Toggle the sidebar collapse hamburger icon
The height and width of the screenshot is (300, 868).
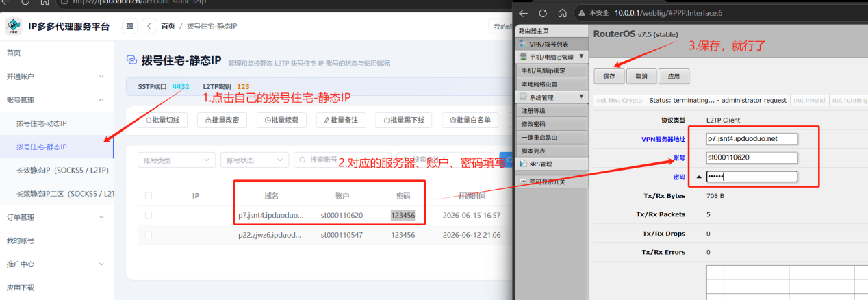130,27
